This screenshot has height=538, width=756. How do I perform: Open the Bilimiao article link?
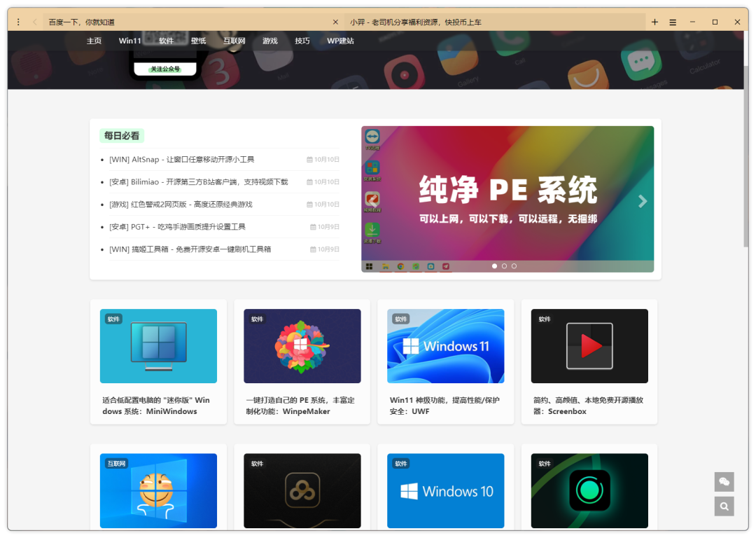[199, 182]
